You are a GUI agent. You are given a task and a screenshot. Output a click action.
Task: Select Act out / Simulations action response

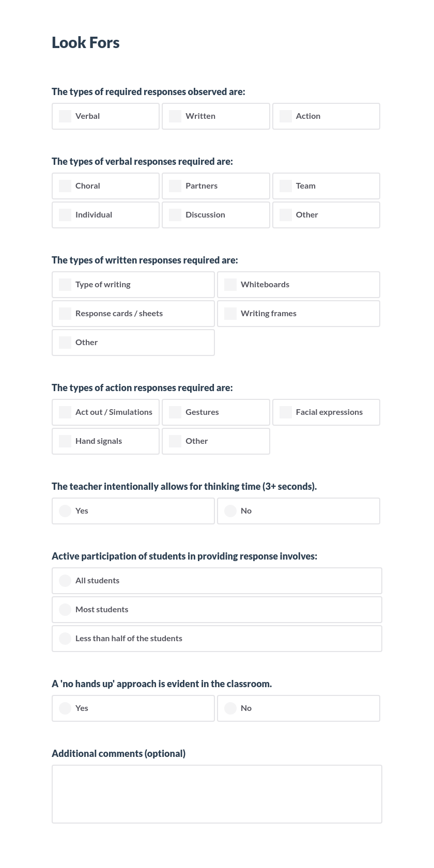(x=65, y=412)
